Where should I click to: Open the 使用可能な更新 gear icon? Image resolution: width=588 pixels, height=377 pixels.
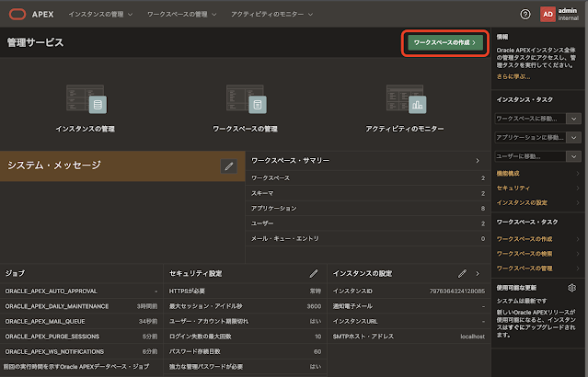[571, 288]
